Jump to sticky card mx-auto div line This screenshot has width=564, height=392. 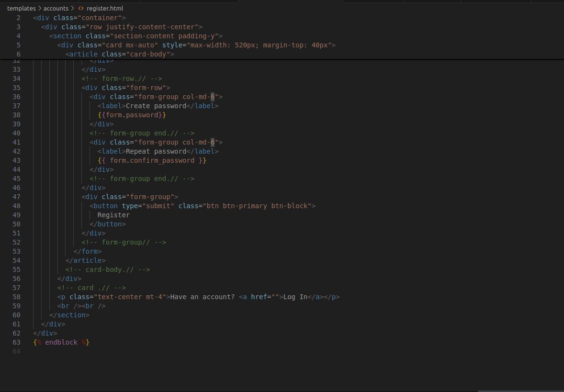point(196,45)
